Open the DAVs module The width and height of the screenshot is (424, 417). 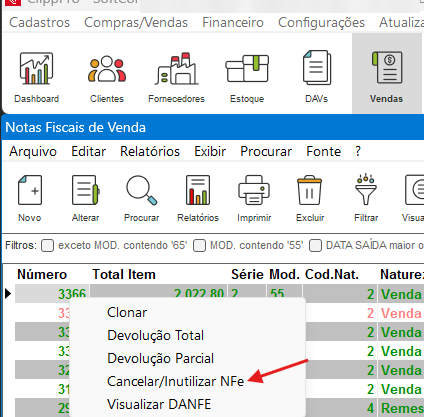click(x=316, y=77)
